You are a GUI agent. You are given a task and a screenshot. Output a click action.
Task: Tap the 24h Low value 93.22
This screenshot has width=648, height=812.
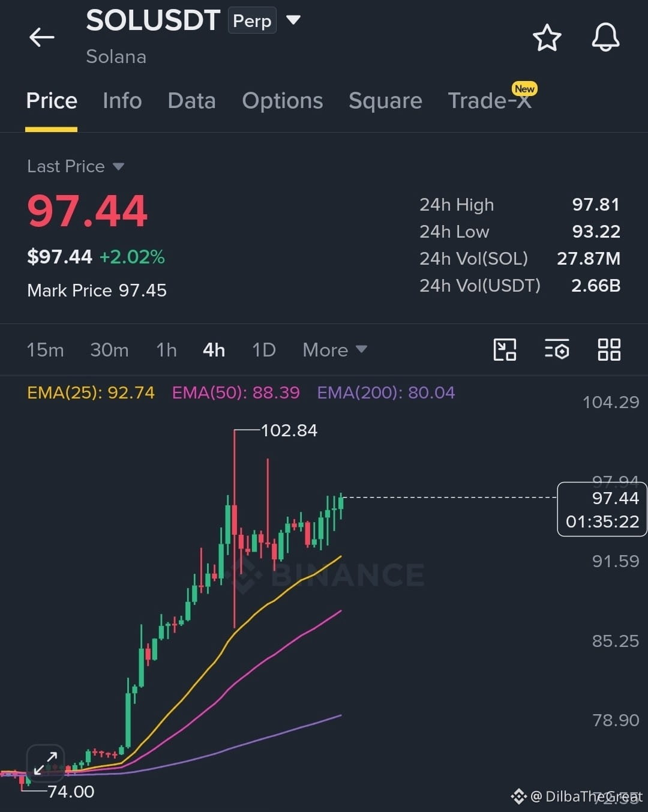tap(596, 232)
